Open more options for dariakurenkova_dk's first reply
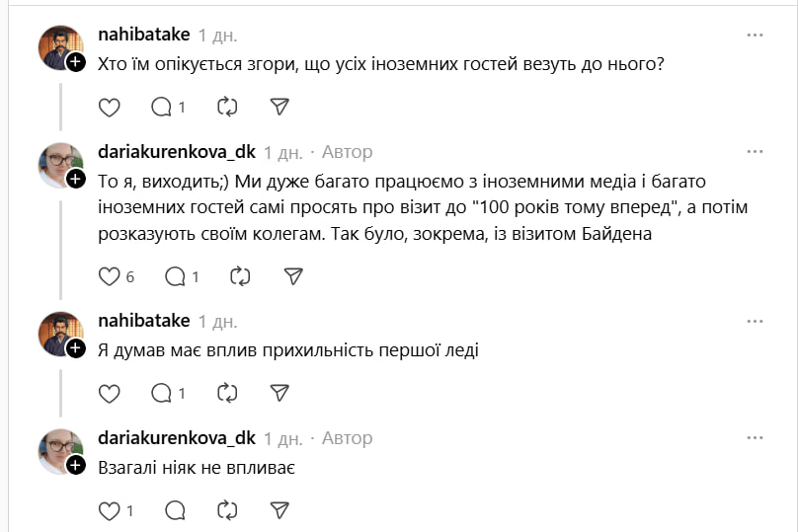This screenshot has height=532, width=798. click(755, 152)
